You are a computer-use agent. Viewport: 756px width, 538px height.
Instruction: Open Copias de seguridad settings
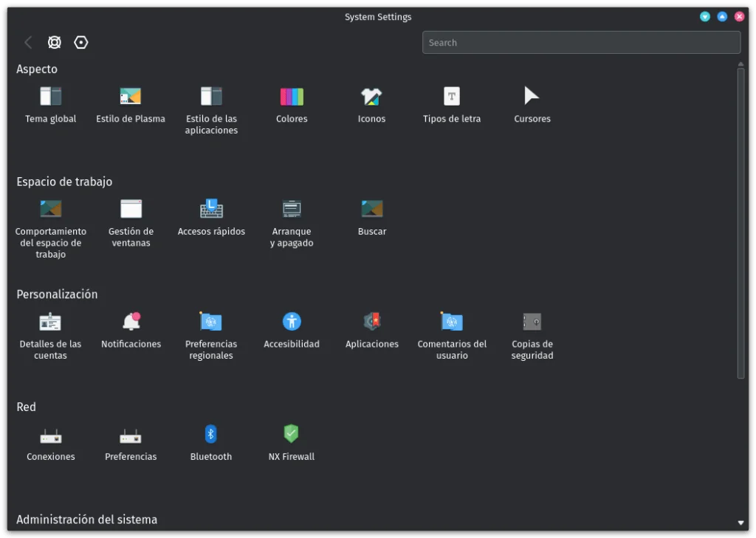pos(532,336)
